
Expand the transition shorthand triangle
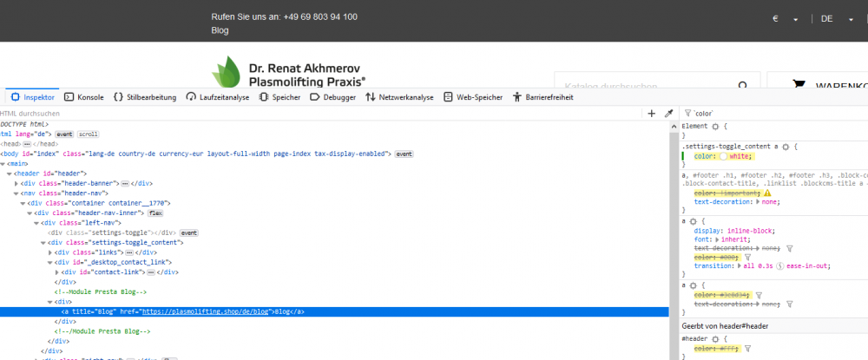741,266
